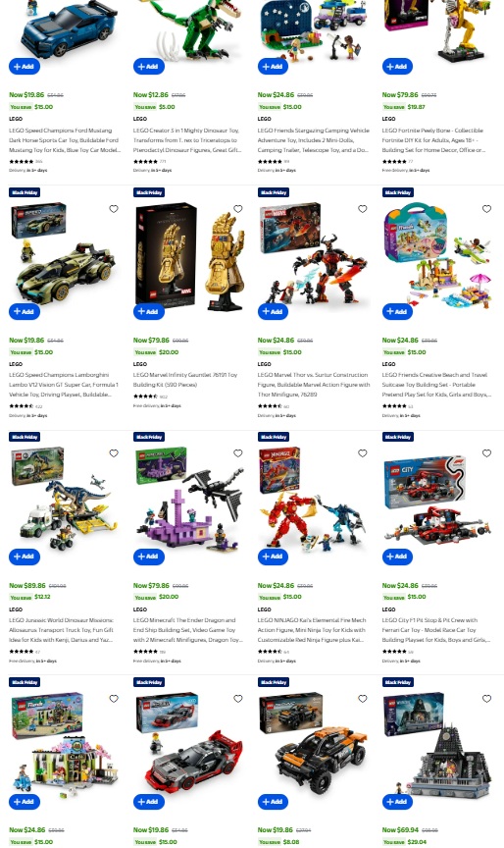Save the Minecraft Ender Dragon set via its heart
Screen dimensions: 504x848
point(237,453)
